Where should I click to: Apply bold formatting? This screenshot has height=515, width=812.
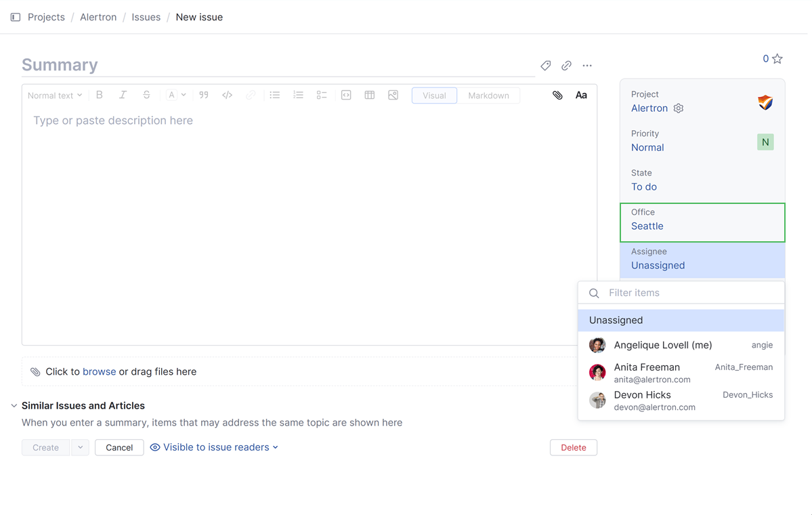pyautogui.click(x=100, y=95)
